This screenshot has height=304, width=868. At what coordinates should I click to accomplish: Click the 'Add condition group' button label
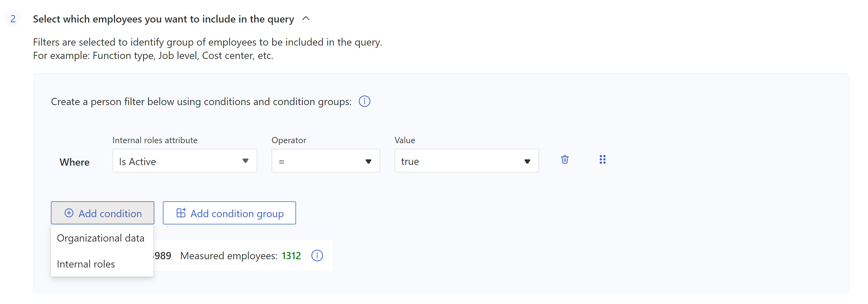point(237,214)
